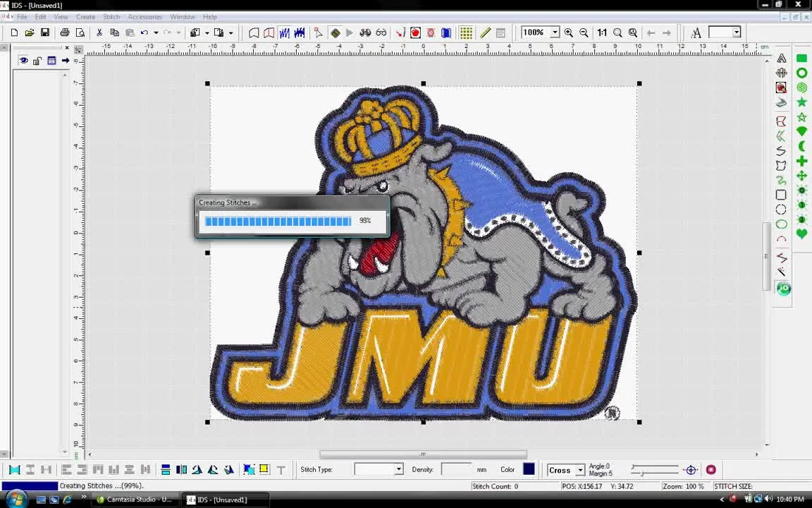Screen dimensions: 812x508
Task: Toggle the dense stitch display icon
Action: [x=300, y=32]
